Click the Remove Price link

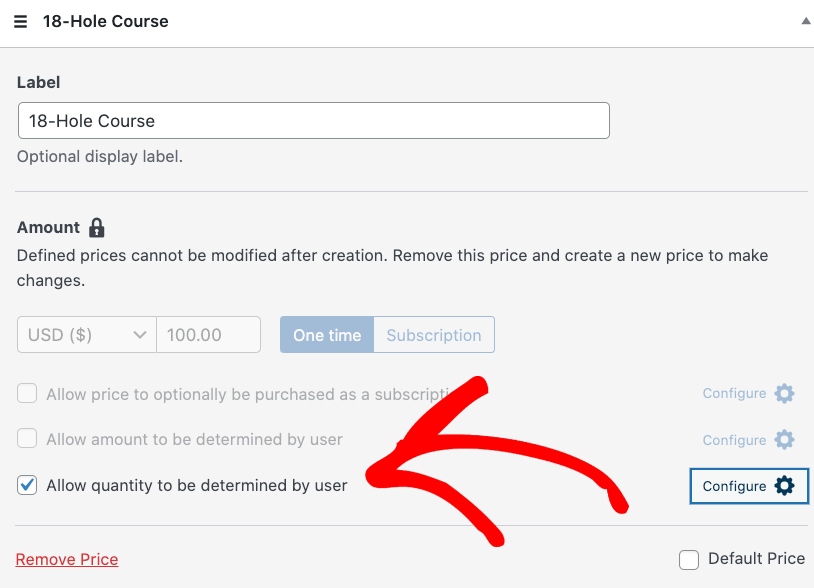coord(67,560)
